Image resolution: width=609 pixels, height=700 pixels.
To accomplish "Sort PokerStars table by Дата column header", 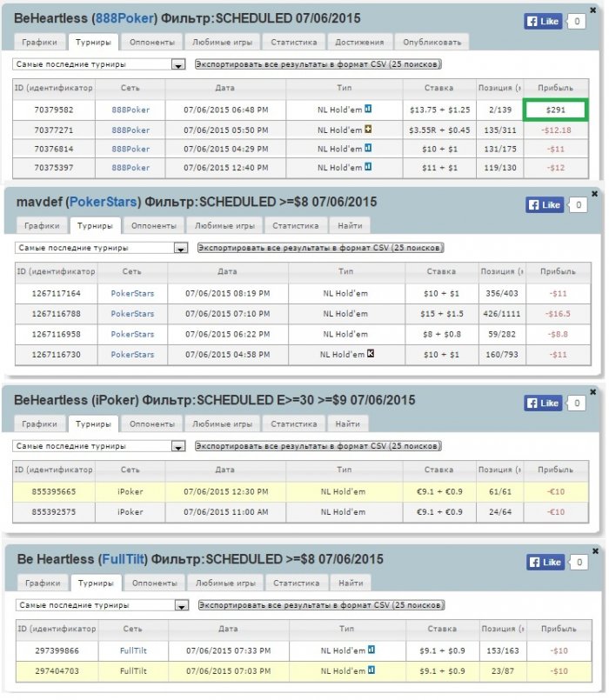I will pyautogui.click(x=227, y=271).
